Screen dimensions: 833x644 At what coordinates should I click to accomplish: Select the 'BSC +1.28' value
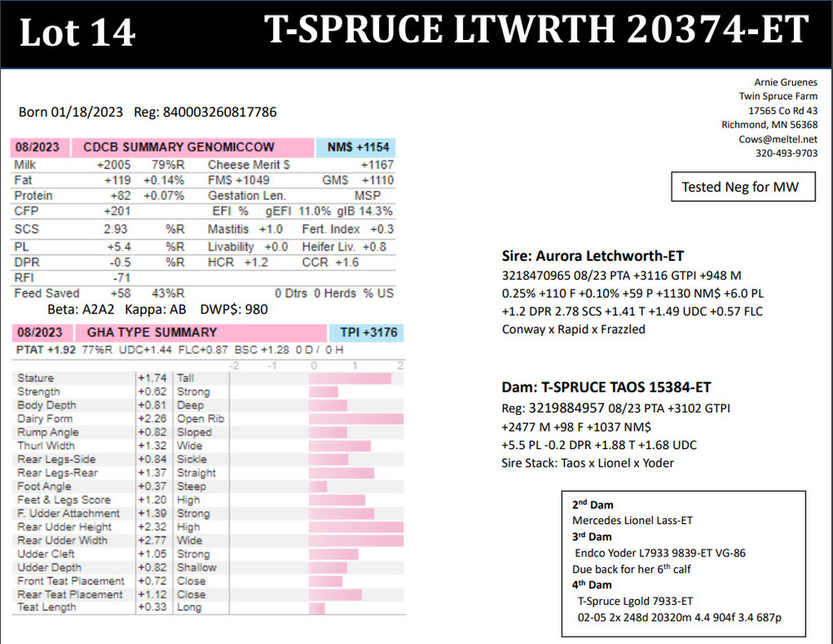262,350
